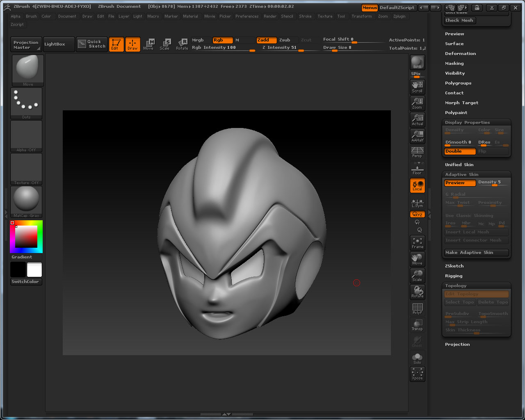525x420 pixels.
Task: Click the Frame mesh icon
Action: [x=417, y=243]
